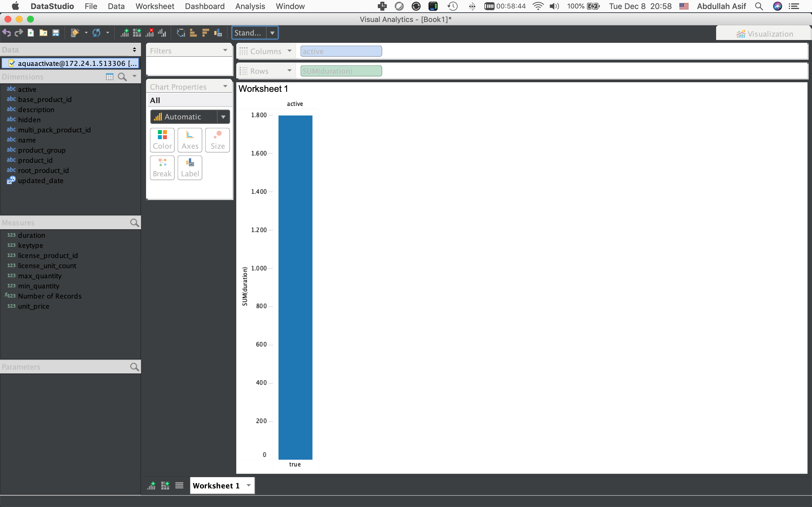Open the Columns shelf dropdown arrow
812x507 pixels.
(289, 51)
